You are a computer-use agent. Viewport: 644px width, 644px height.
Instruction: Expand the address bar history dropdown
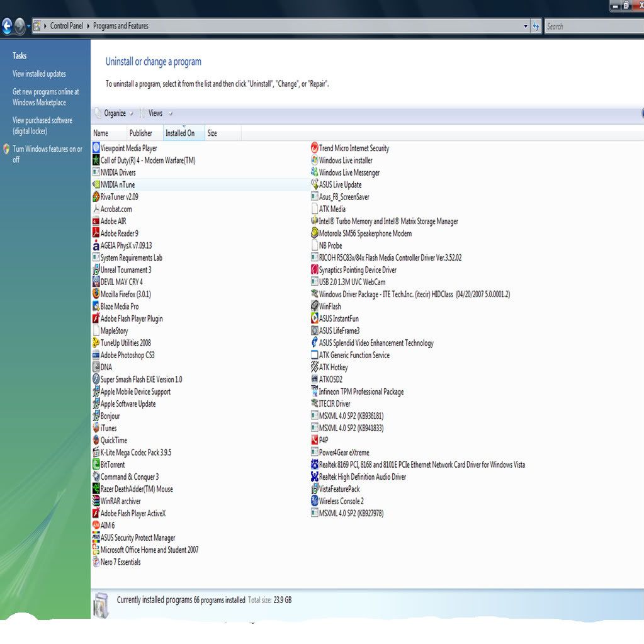point(526,26)
